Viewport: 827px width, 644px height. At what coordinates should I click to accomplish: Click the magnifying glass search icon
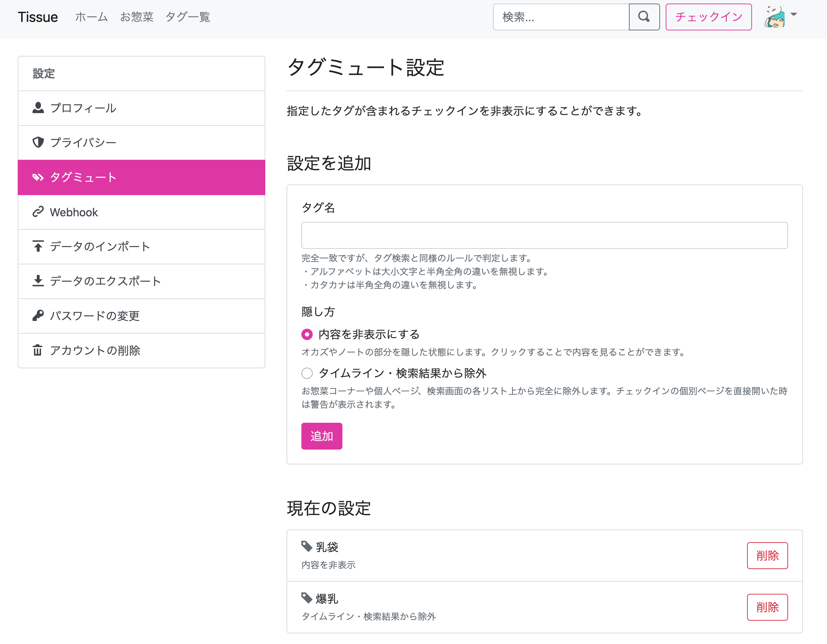pos(644,17)
